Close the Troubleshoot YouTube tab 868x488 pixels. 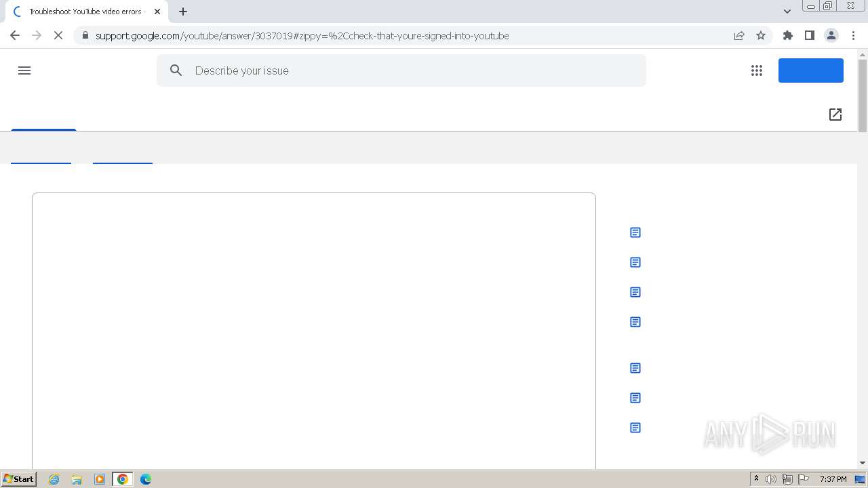click(157, 12)
